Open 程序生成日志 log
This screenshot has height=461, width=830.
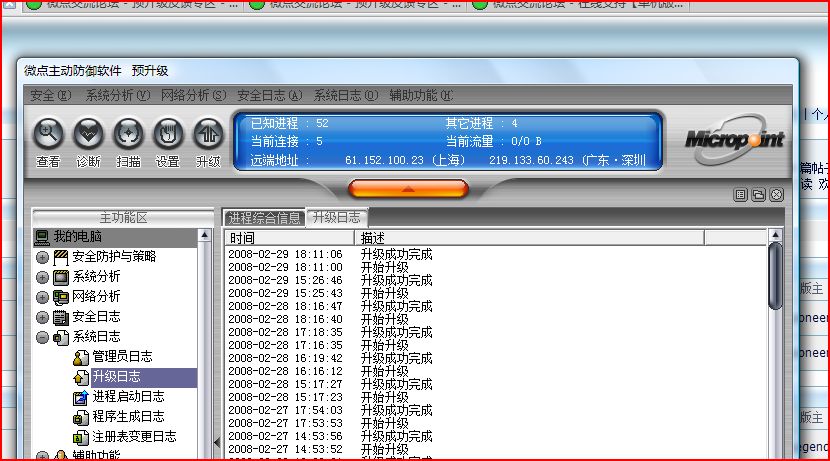point(128,417)
